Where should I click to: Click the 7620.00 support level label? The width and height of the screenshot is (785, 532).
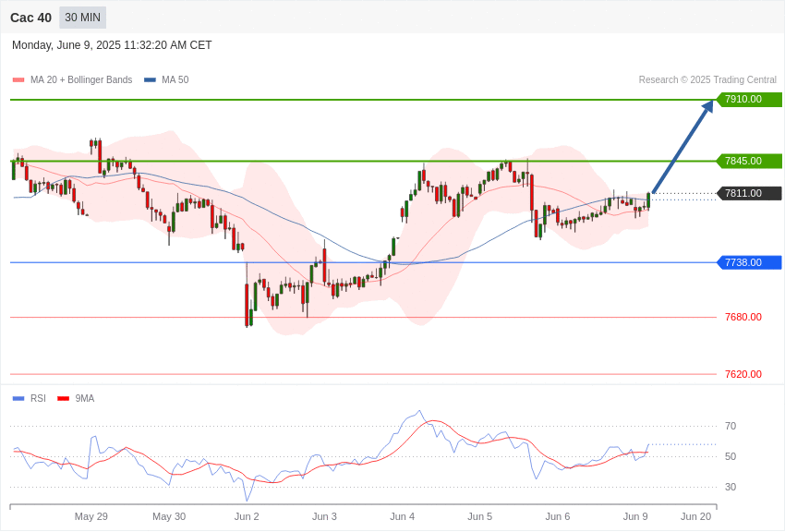click(743, 374)
